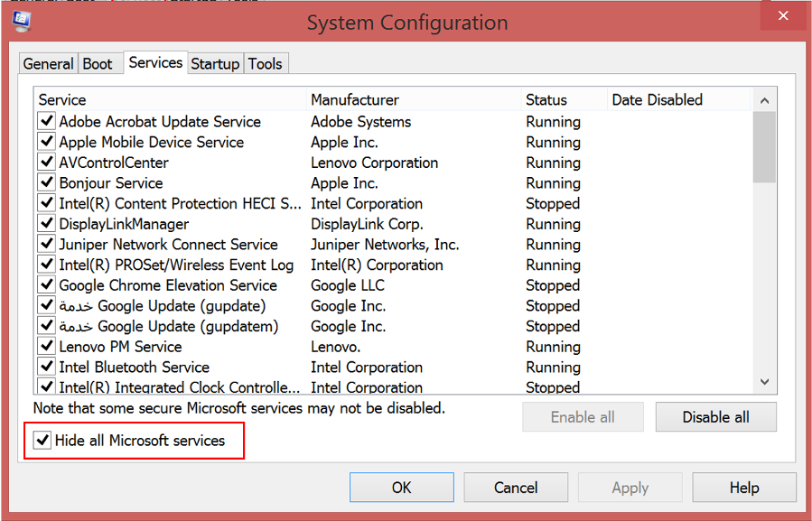Uncheck Google Chrome Elevation Service

[x=47, y=284]
